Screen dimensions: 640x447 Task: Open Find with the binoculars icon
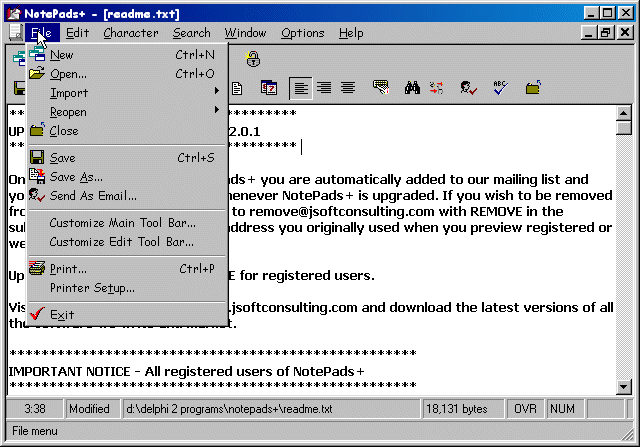point(412,88)
